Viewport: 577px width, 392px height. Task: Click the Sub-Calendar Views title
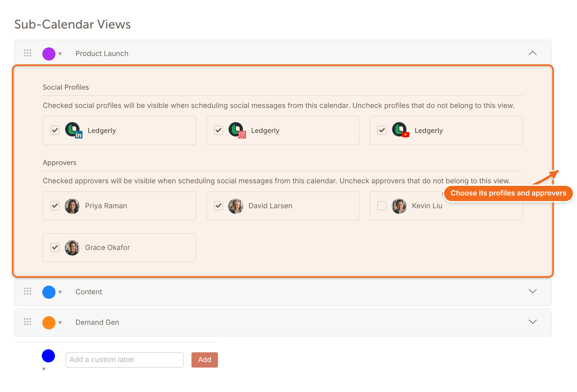[x=73, y=24]
